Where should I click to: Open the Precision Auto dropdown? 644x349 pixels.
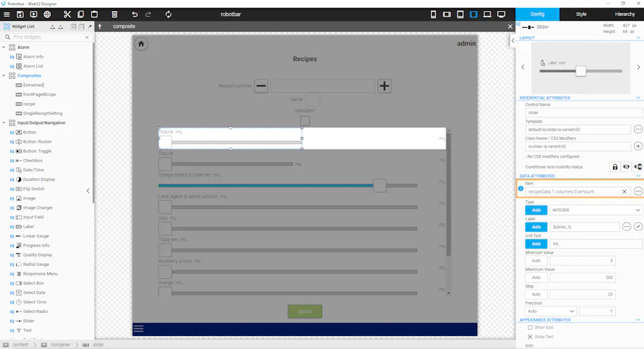point(551,311)
